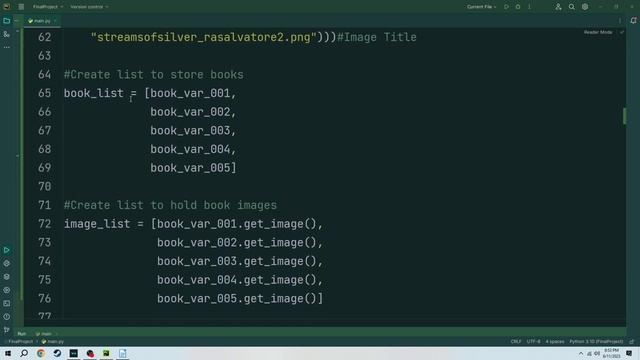Click main.py in the breadcrumb bar
640x360 pixels.
point(53,342)
